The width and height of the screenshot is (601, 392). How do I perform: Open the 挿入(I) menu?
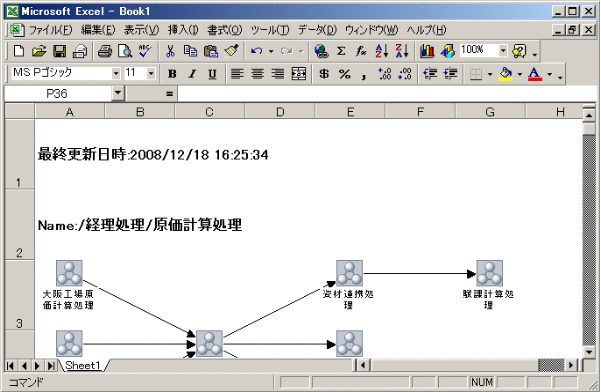183,30
